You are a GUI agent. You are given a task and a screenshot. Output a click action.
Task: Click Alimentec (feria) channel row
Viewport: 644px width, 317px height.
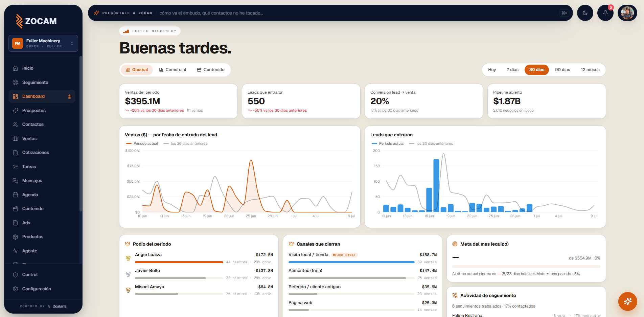coord(363,274)
